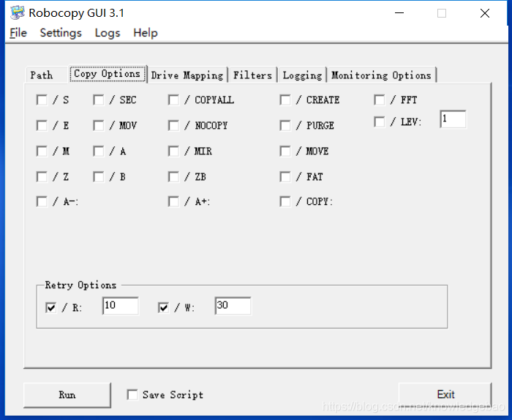This screenshot has height=420, width=512.
Task: Uncheck the /R: retry checkbox
Action: (51, 307)
